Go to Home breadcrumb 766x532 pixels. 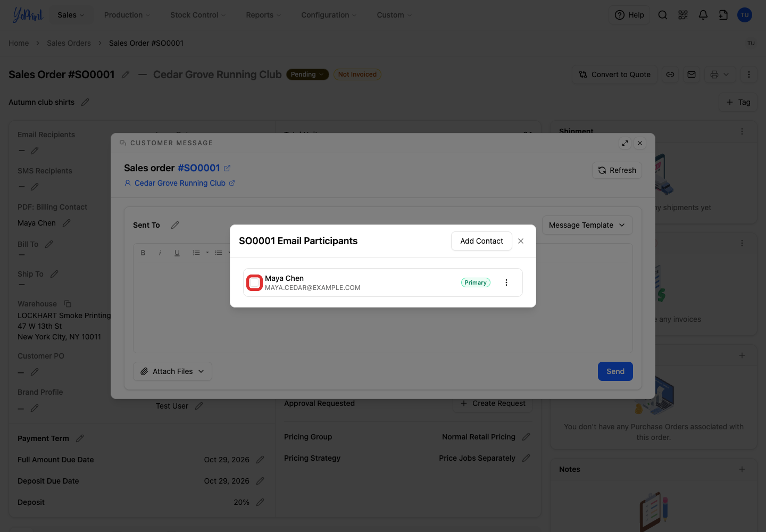[19, 43]
